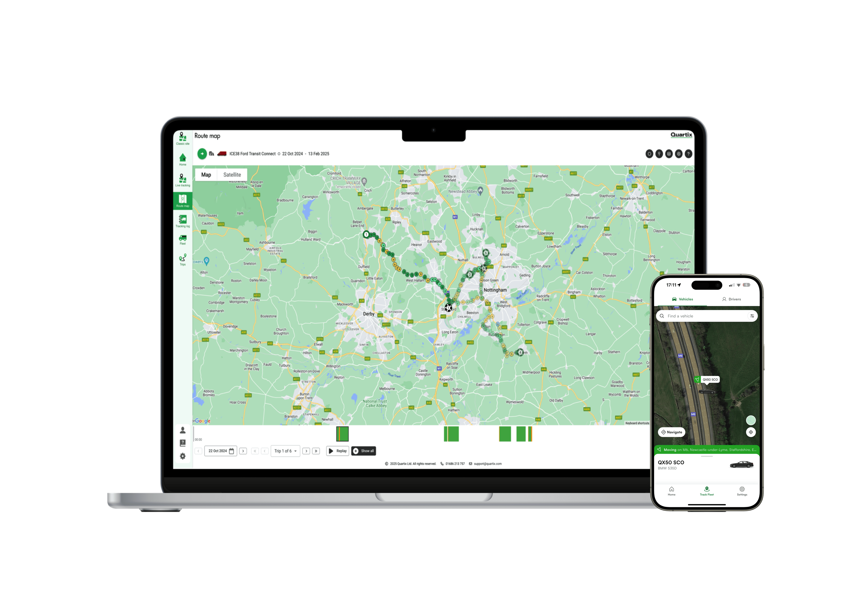The height and width of the screenshot is (597, 868).
Task: Toggle the Map view tab
Action: pyautogui.click(x=206, y=174)
